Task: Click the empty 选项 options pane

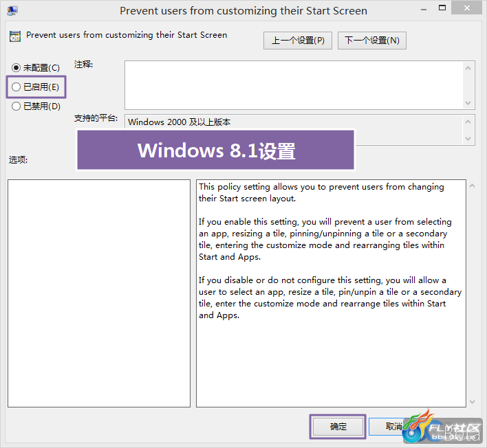Action: (99, 293)
